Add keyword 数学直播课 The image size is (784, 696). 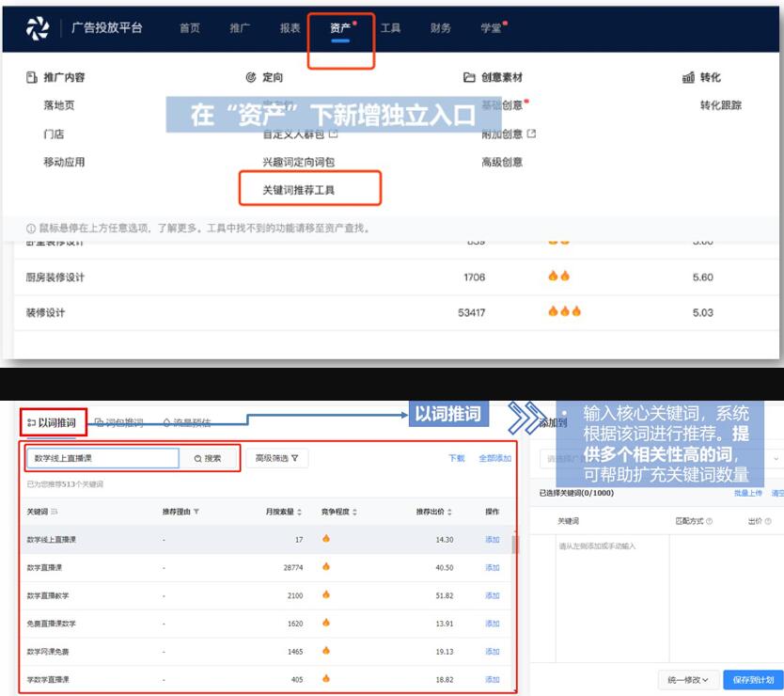(492, 567)
